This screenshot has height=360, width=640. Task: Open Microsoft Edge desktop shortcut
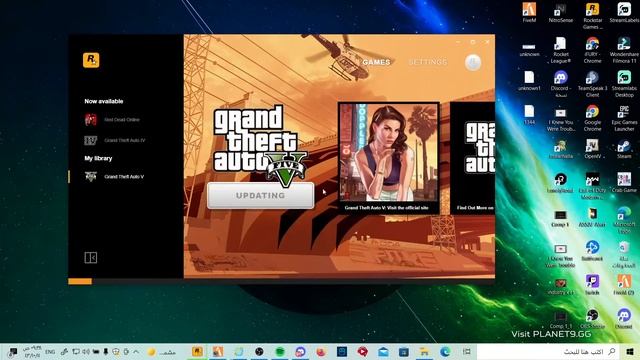(624, 220)
